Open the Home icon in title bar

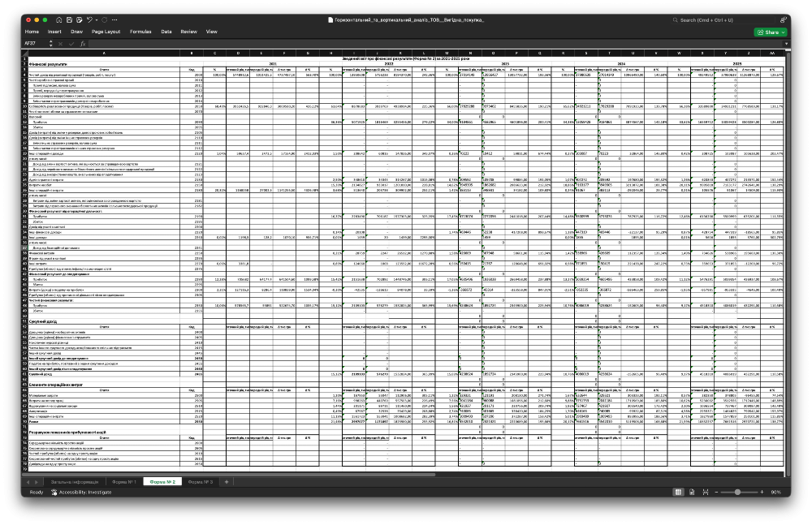click(x=59, y=19)
